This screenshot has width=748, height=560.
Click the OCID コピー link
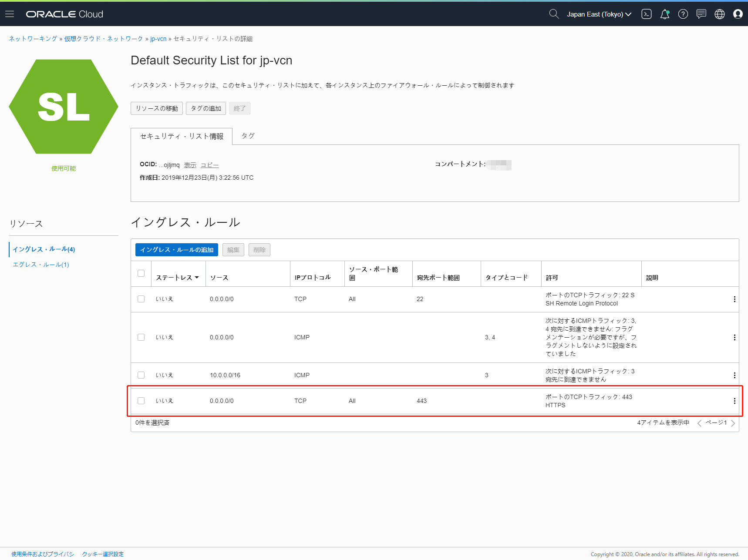[209, 165]
